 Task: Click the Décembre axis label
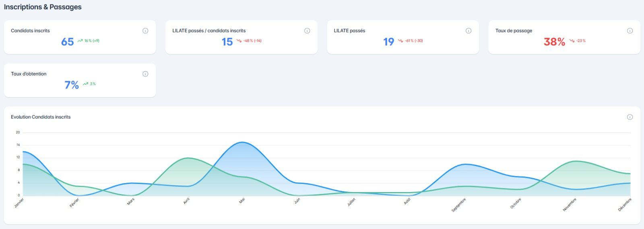[625, 204]
